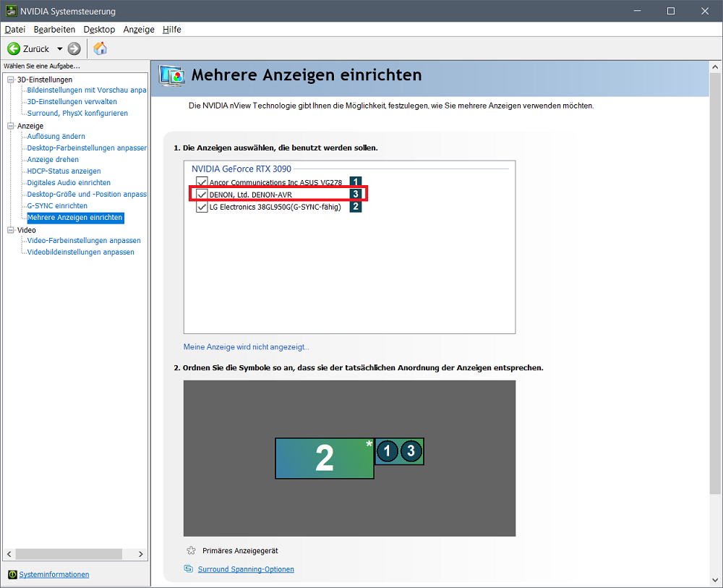Image resolution: width=723 pixels, height=588 pixels.
Task: Open Desktop-Größe und -Position anpassen
Action: 87,194
